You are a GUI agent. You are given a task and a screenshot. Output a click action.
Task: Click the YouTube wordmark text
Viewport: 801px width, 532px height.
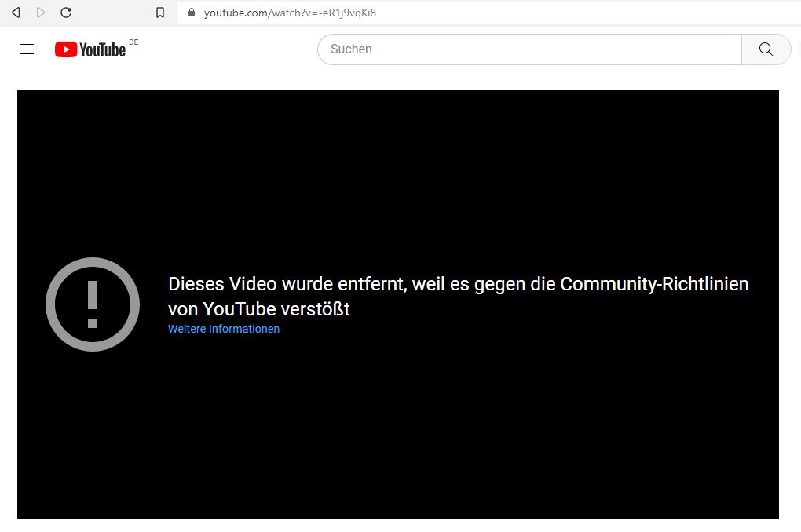point(102,49)
